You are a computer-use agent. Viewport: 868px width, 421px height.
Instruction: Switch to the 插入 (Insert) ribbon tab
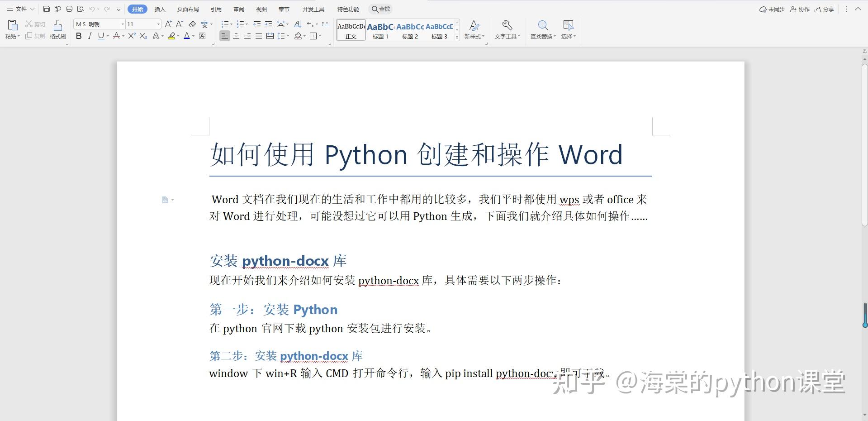pyautogui.click(x=161, y=9)
